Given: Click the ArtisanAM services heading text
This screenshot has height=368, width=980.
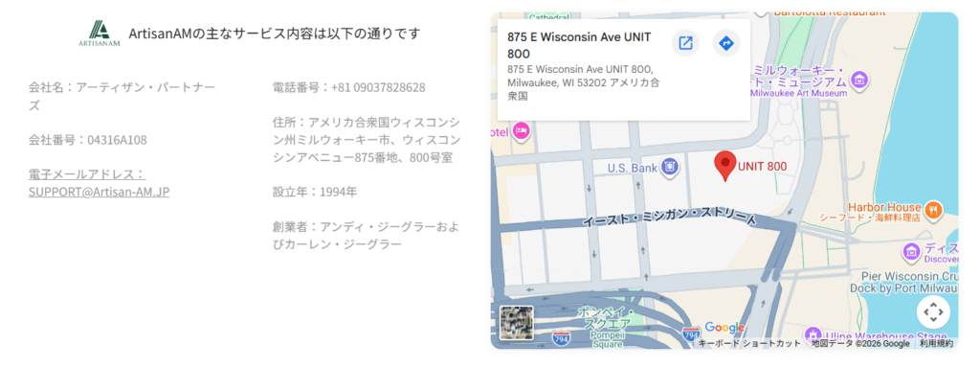Looking at the screenshot, I should coord(274,34).
